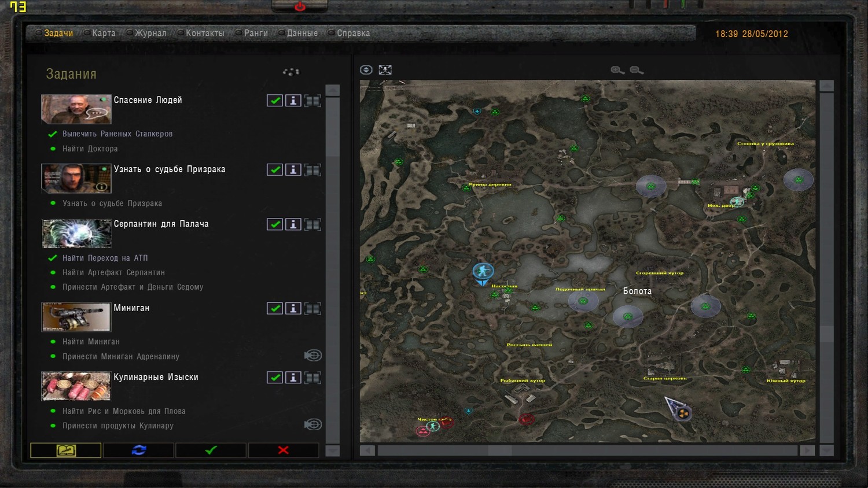Open description icon for Серпантин для Палача
Viewport: 868px width, 488px height.
pyautogui.click(x=312, y=224)
